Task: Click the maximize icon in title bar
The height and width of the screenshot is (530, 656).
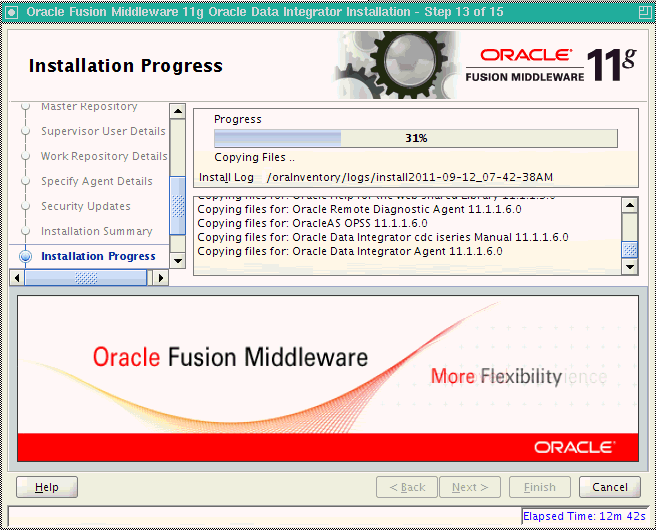Action: [x=645, y=12]
